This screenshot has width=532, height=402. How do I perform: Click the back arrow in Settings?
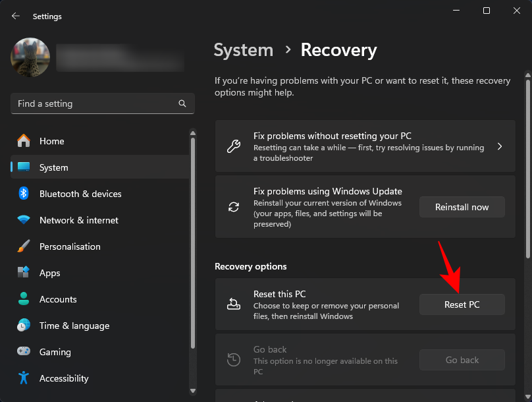16,16
